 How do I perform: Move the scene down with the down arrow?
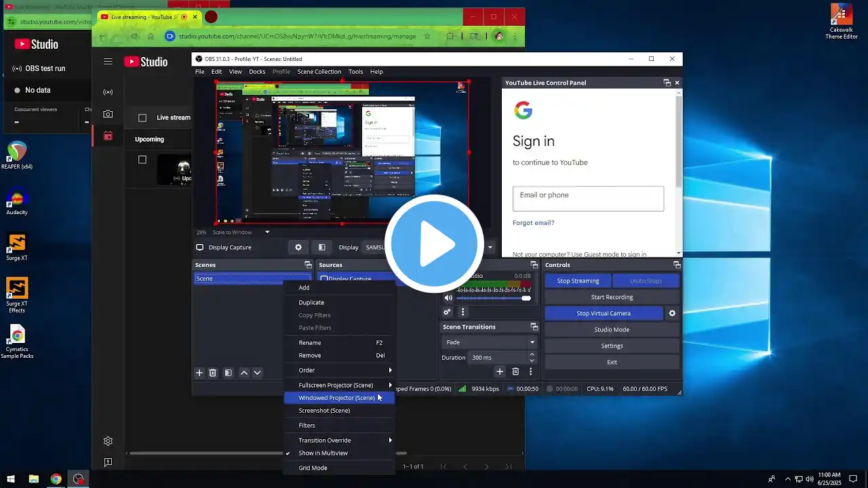point(257,373)
